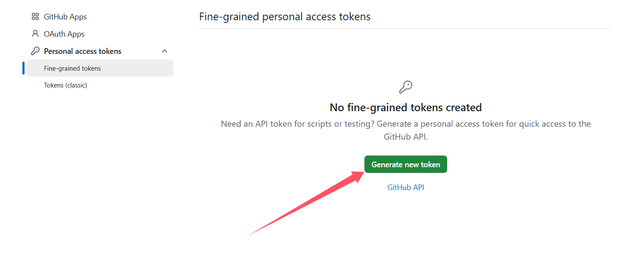
Task: Click the OAuth Apps person icon
Action: [x=35, y=34]
